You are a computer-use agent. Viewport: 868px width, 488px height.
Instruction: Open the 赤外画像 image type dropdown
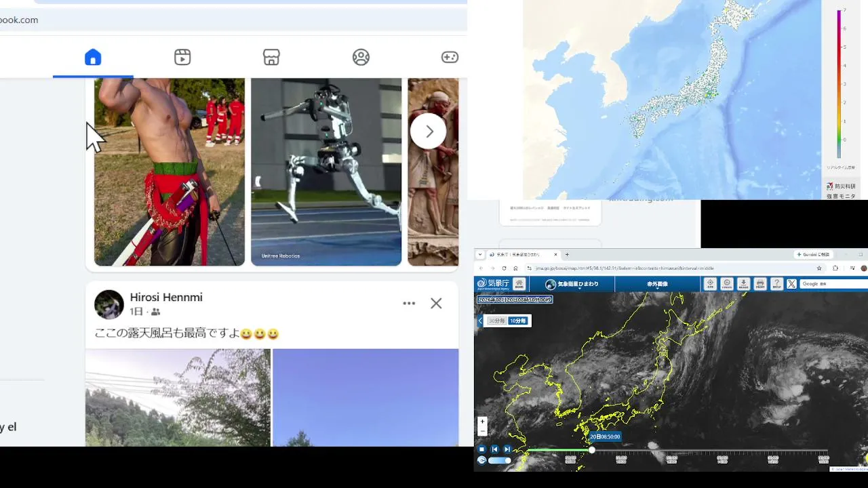pyautogui.click(x=657, y=285)
